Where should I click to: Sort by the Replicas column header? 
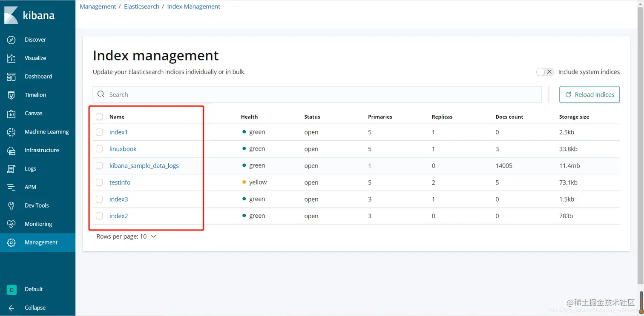tap(442, 117)
